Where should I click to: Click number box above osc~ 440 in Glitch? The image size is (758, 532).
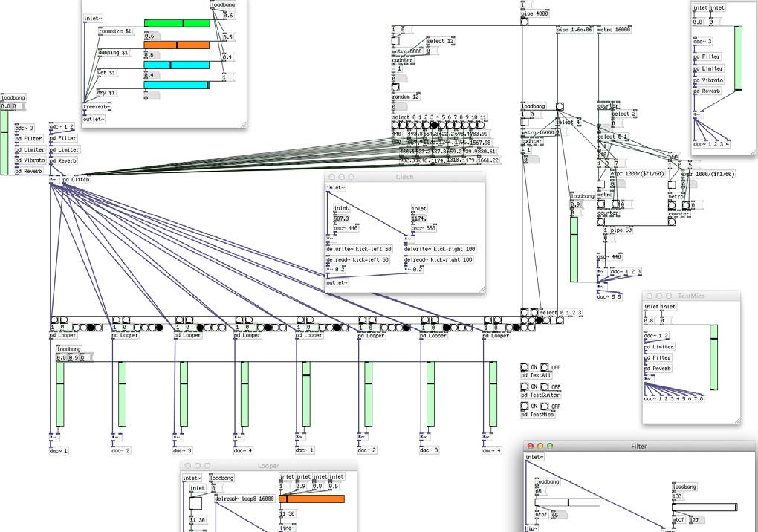pos(342,218)
